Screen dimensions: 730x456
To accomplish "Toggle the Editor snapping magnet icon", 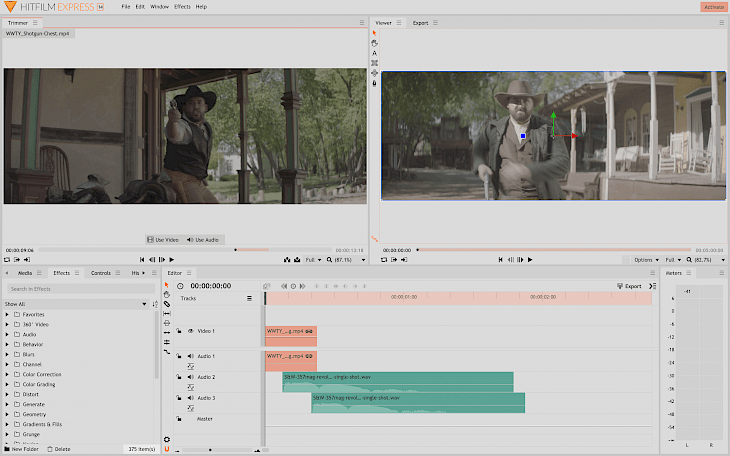I will tap(167, 449).
